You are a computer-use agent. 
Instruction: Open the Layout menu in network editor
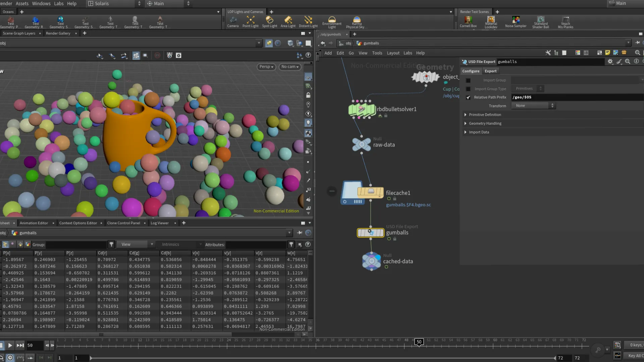pos(393,53)
